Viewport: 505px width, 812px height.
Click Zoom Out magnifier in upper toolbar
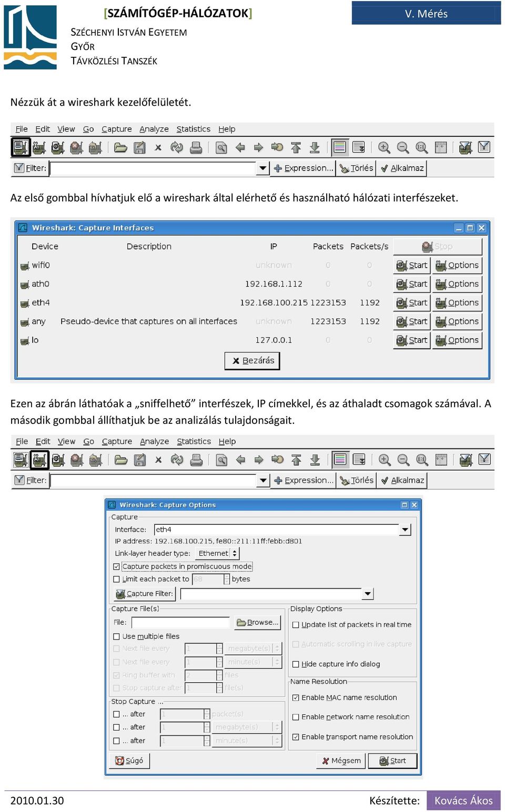[x=403, y=147]
